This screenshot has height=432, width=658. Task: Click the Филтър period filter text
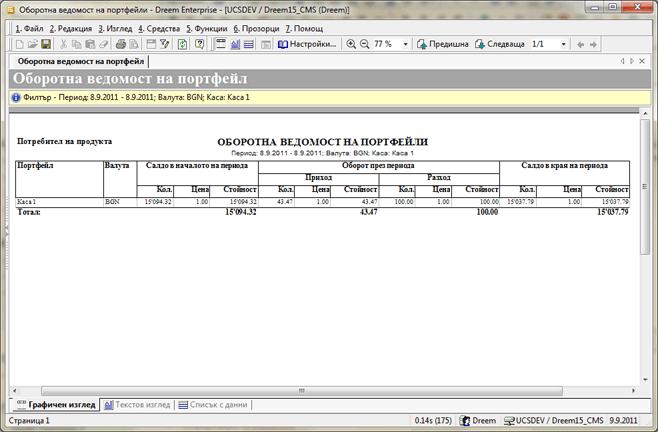click(x=136, y=97)
